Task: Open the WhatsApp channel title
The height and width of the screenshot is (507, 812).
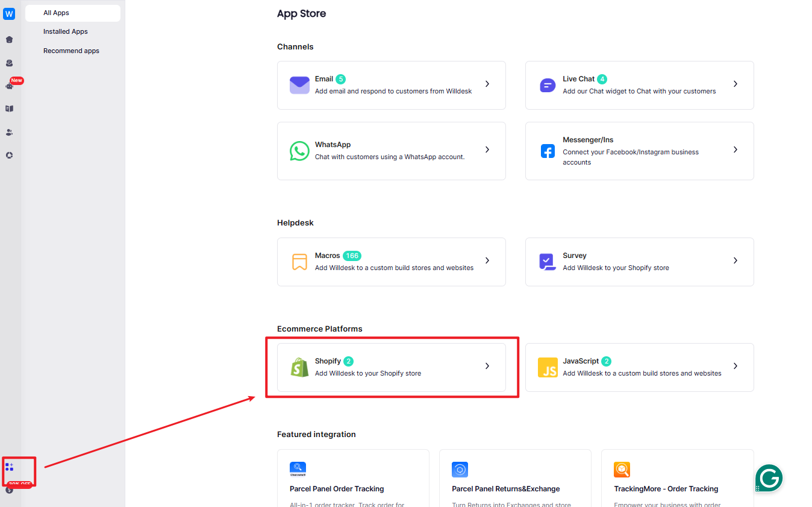Action: pos(333,145)
